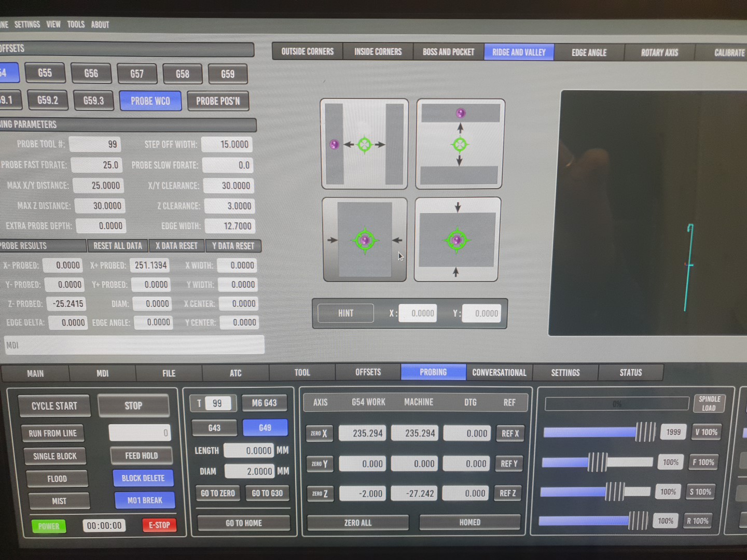This screenshot has width=747, height=560.
Task: Switch to OUTSIDE CORNERS tab
Action: click(x=308, y=51)
